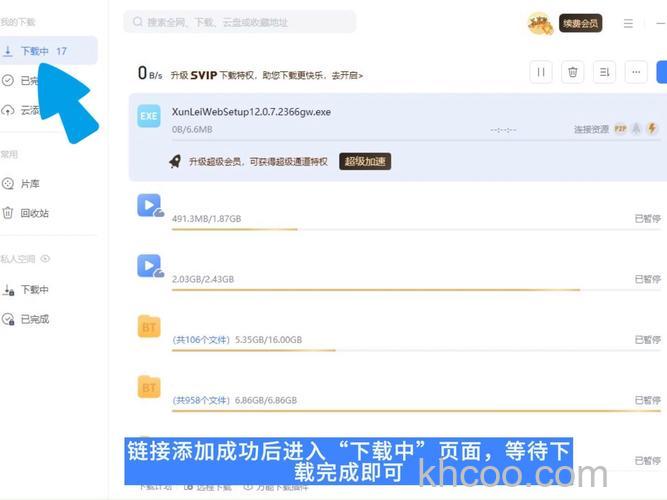This screenshot has width=667, height=500.
Task: Click the progress bar of 491.3MB/1.87GB task
Action: pos(416,229)
